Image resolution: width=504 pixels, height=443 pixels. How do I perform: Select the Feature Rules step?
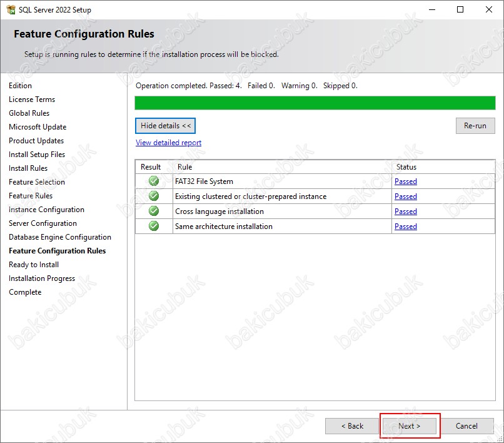[31, 196]
